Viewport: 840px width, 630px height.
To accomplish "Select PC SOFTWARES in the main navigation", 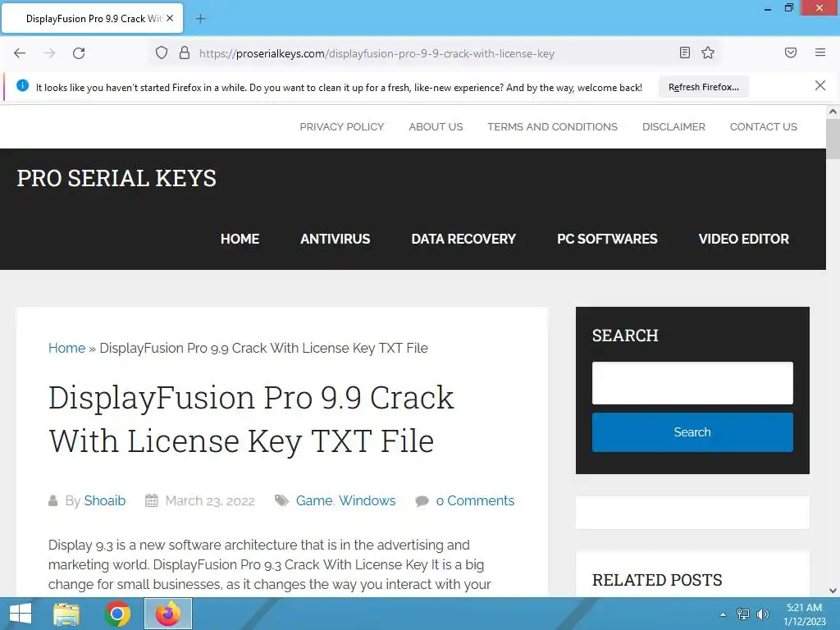I will pyautogui.click(x=607, y=239).
